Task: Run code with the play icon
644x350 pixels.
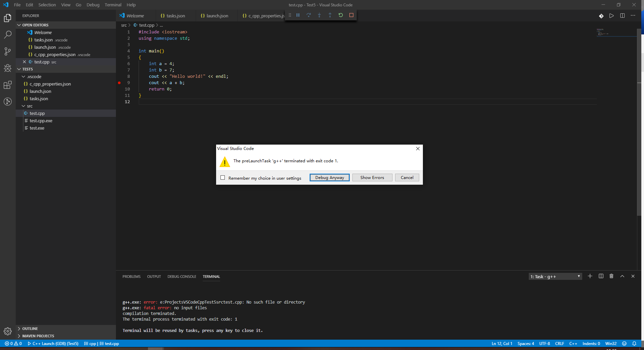Action: (612, 16)
